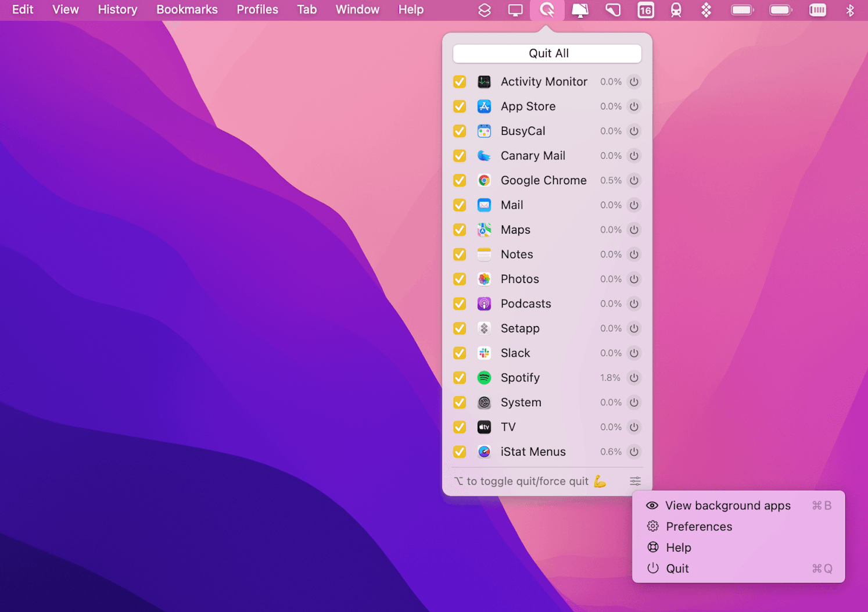Viewport: 868px width, 612px height.
Task: Quit Setapp with its power icon
Action: 634,328
